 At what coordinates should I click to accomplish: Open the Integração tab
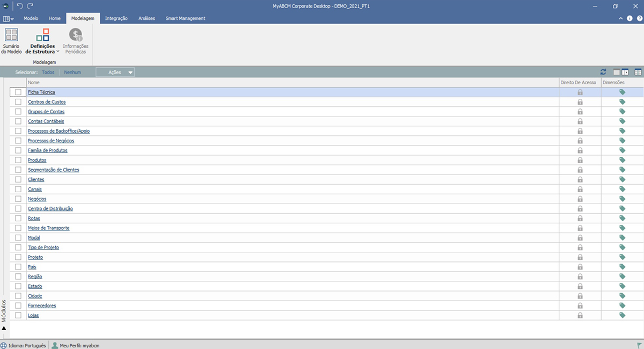116,18
